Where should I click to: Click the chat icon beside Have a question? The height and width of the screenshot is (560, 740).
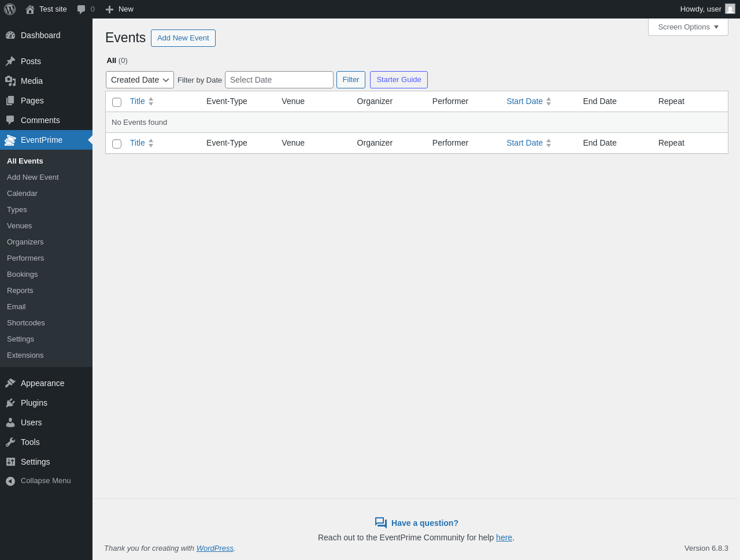tap(381, 523)
